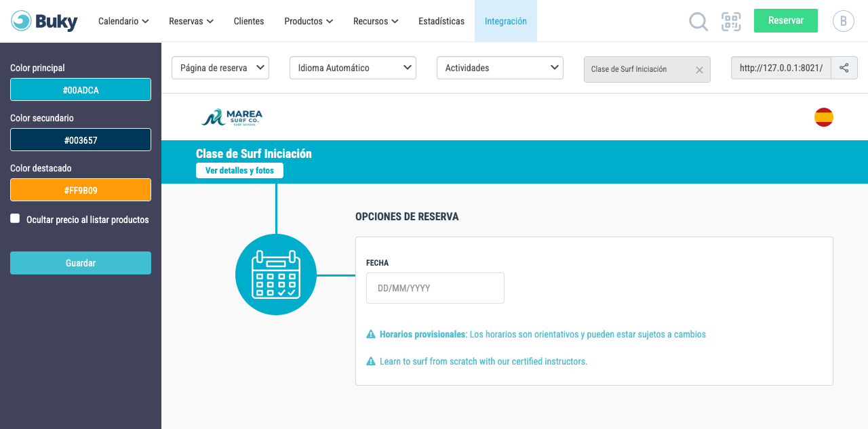
Task: Open the search magnifier icon
Action: click(x=698, y=22)
